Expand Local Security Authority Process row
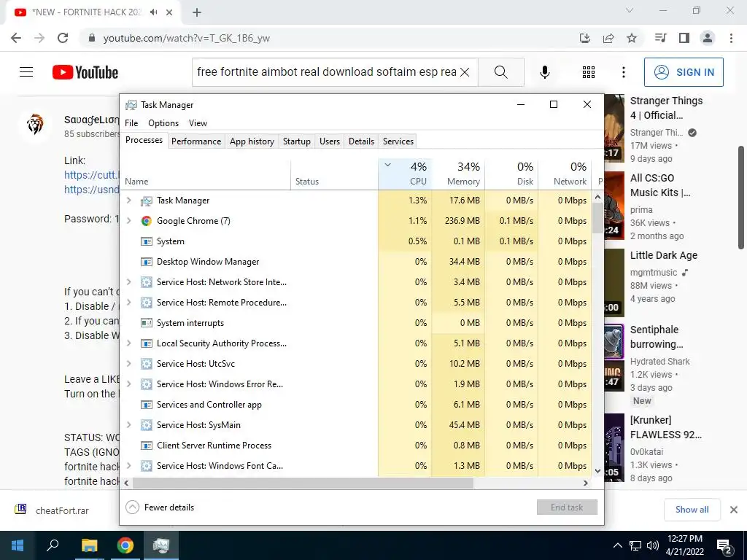This screenshot has width=747, height=560. coord(128,343)
